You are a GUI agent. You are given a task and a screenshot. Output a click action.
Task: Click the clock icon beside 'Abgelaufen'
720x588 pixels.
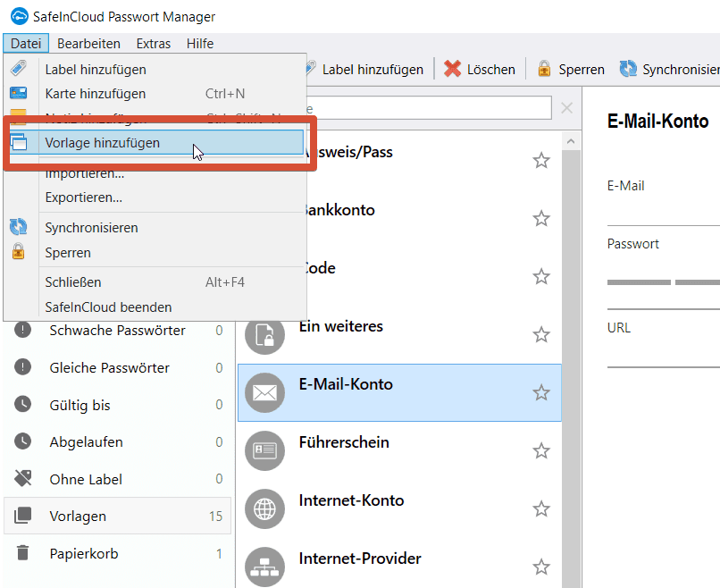pyautogui.click(x=22, y=441)
